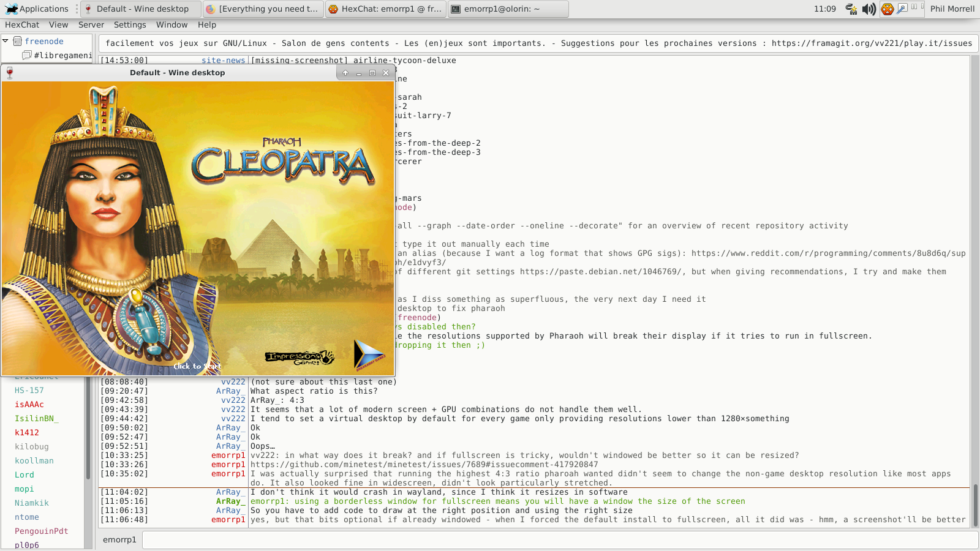Click 'Click to Start' in the Pharaoh splash
The image size is (980, 551).
tap(197, 366)
